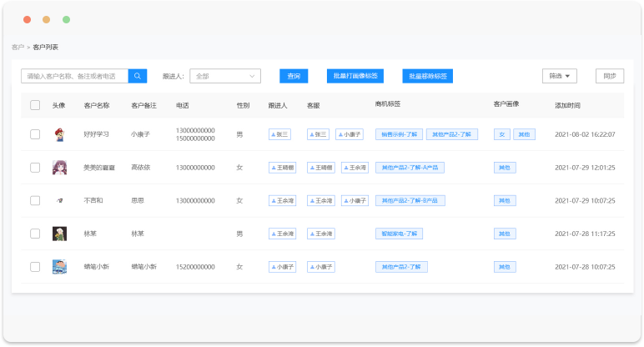The height and width of the screenshot is (347, 644).
Task: Click the avatar of customer 不言和
Action: tap(59, 200)
